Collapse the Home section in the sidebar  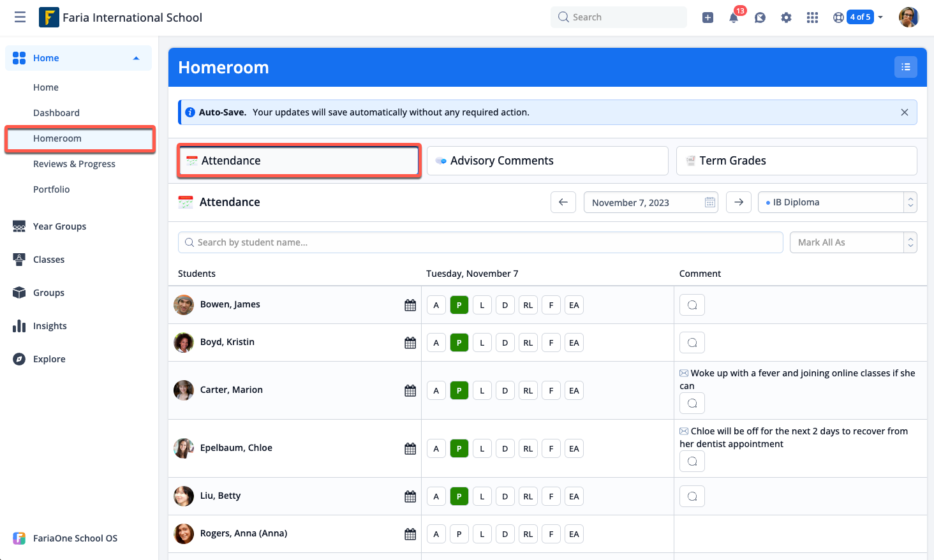(x=136, y=57)
